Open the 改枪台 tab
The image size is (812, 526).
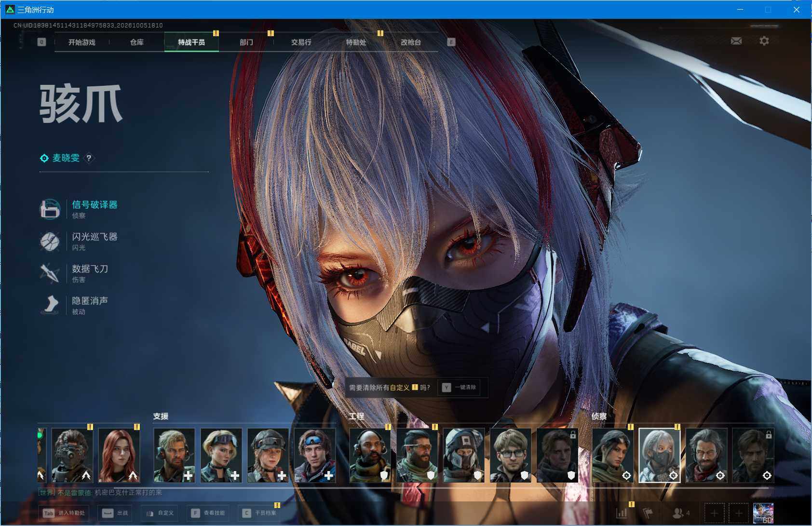point(411,42)
